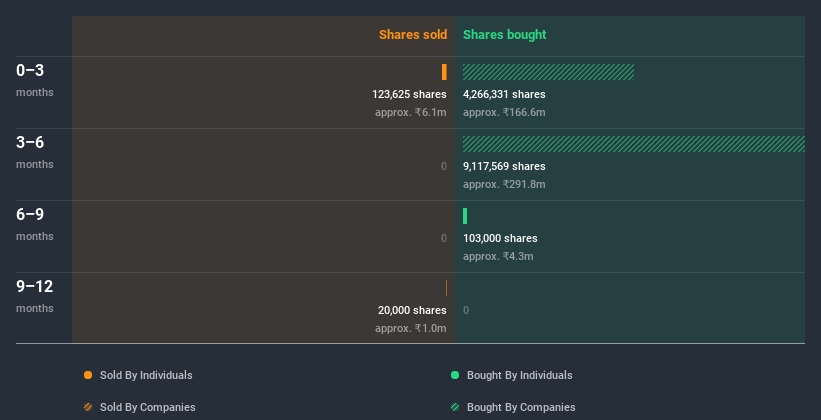The image size is (821, 420).
Task: Click the zero sold value in 6–9 months row
Action: (443, 238)
